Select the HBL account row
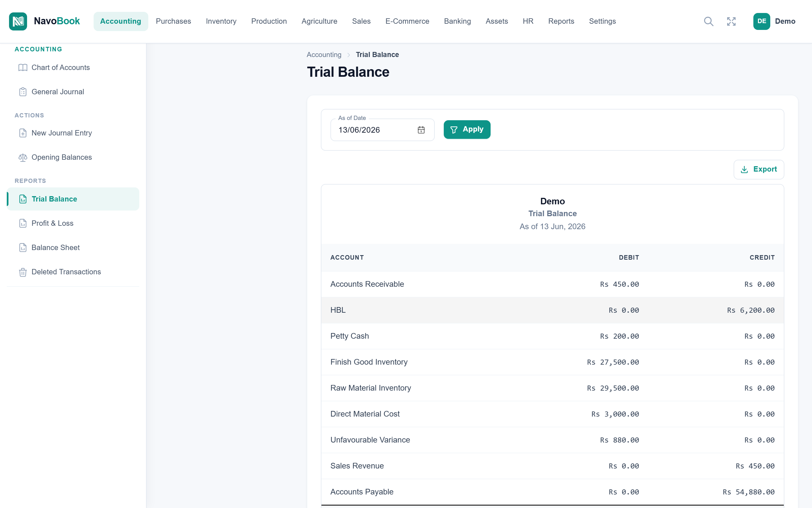 552,310
